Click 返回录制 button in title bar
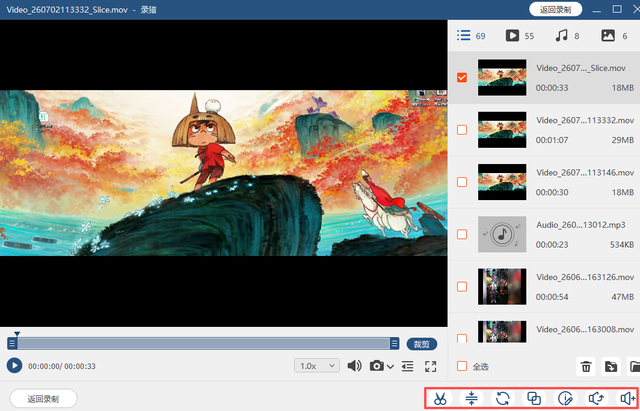Viewport: 640px width, 411px height. (555, 9)
